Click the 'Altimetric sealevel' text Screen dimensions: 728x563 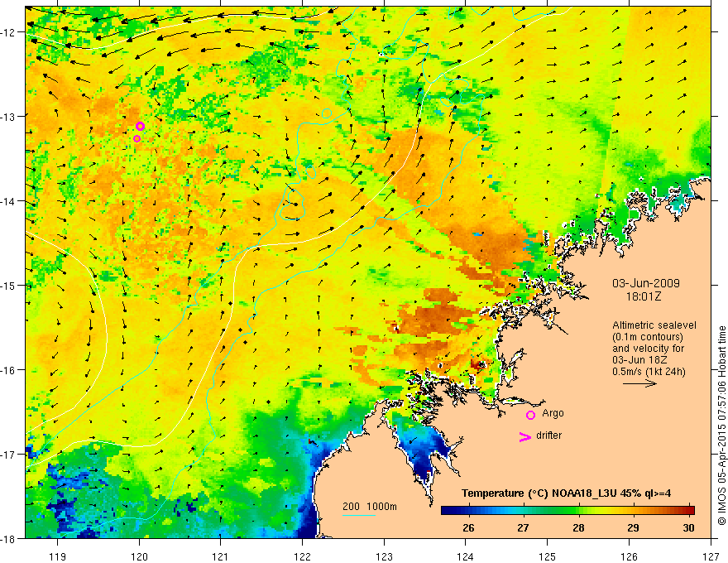(x=654, y=325)
